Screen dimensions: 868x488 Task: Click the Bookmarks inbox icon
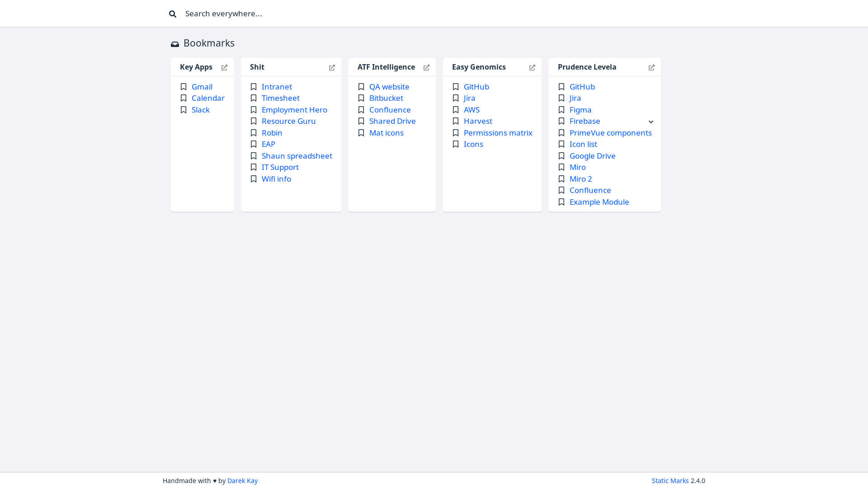(x=175, y=44)
